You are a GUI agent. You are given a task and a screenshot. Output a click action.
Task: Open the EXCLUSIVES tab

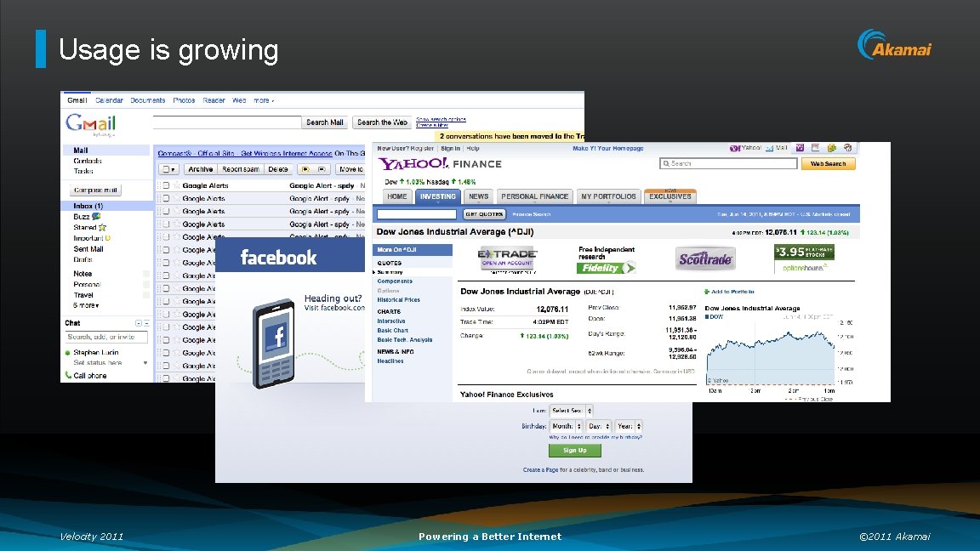[x=670, y=196]
